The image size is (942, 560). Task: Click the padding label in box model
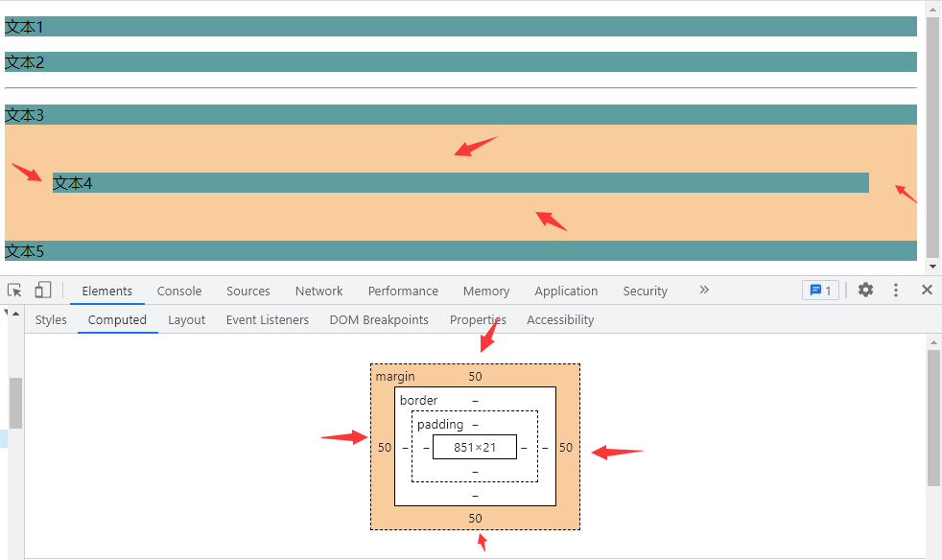[x=440, y=425]
